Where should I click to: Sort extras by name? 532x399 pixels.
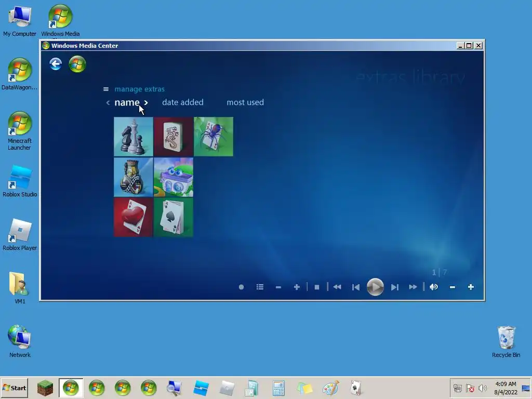127,102
